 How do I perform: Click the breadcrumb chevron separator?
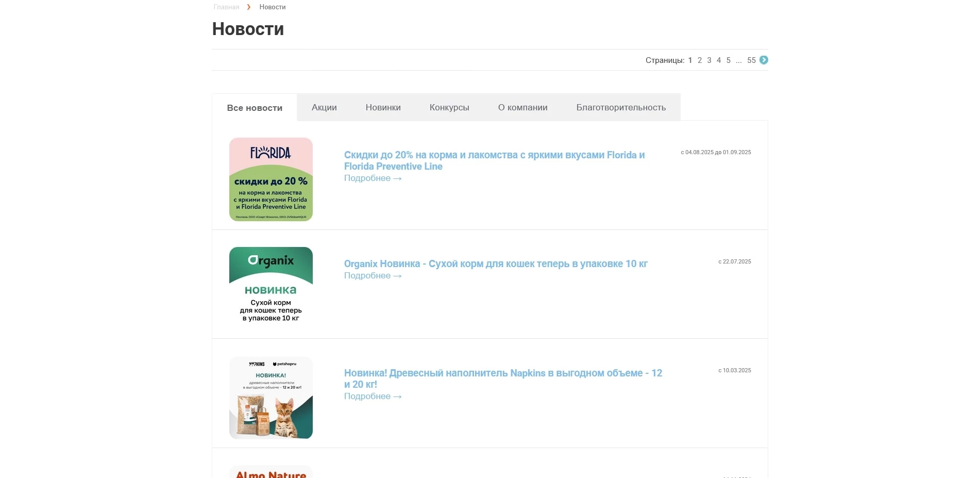coord(249,7)
